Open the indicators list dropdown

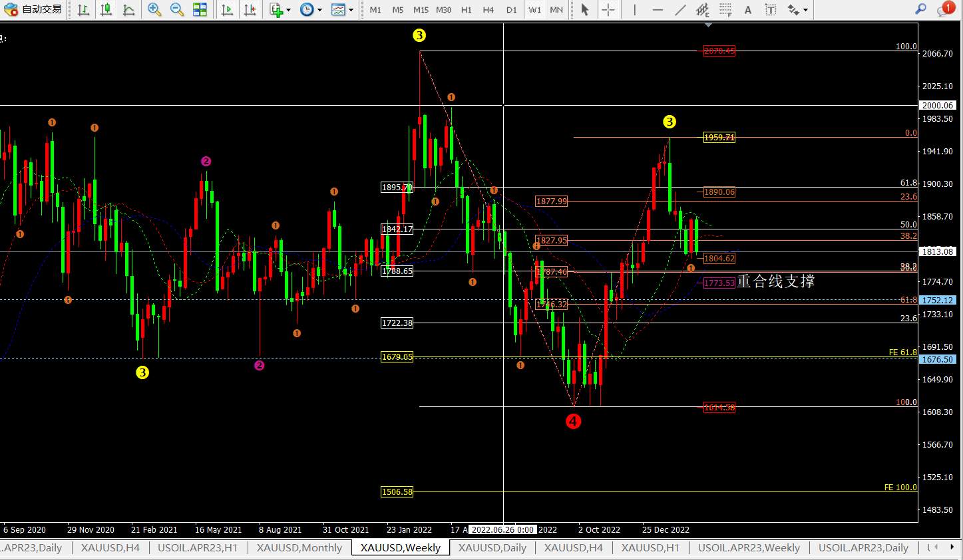pyautogui.click(x=280, y=9)
